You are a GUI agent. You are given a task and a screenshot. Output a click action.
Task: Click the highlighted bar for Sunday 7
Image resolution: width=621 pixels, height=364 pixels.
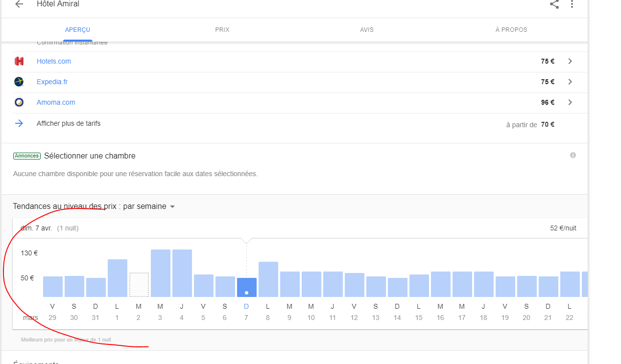click(247, 287)
